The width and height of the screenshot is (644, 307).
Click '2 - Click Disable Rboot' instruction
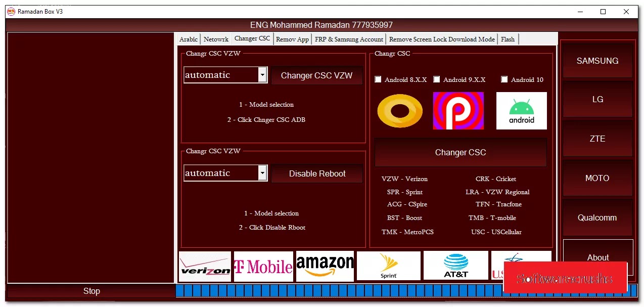coord(272,227)
